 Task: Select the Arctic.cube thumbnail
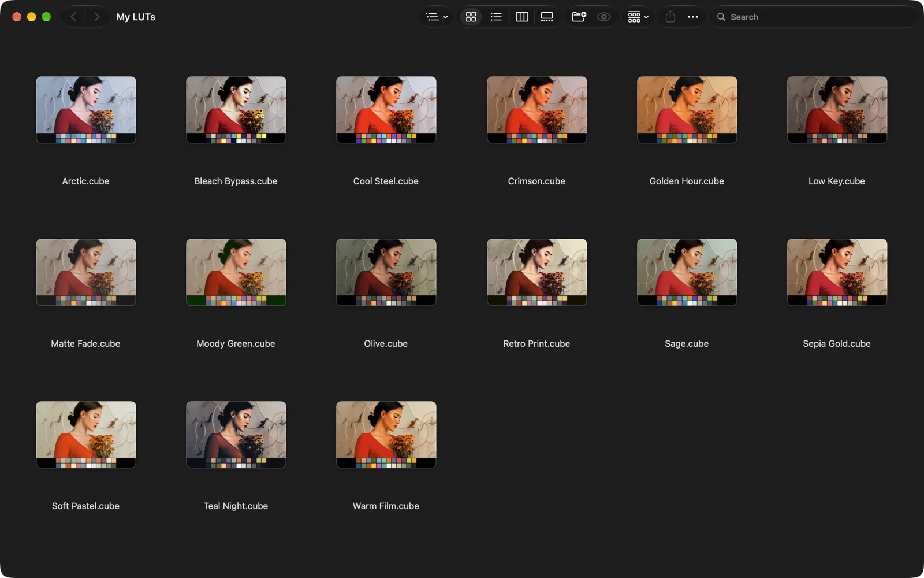86,110
